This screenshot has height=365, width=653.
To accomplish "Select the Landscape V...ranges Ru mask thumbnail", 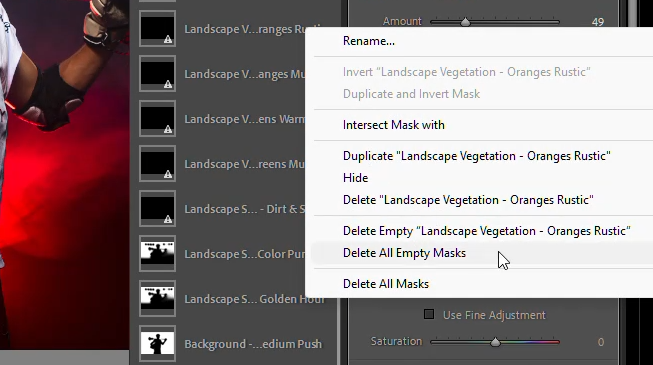I will click(x=157, y=28).
